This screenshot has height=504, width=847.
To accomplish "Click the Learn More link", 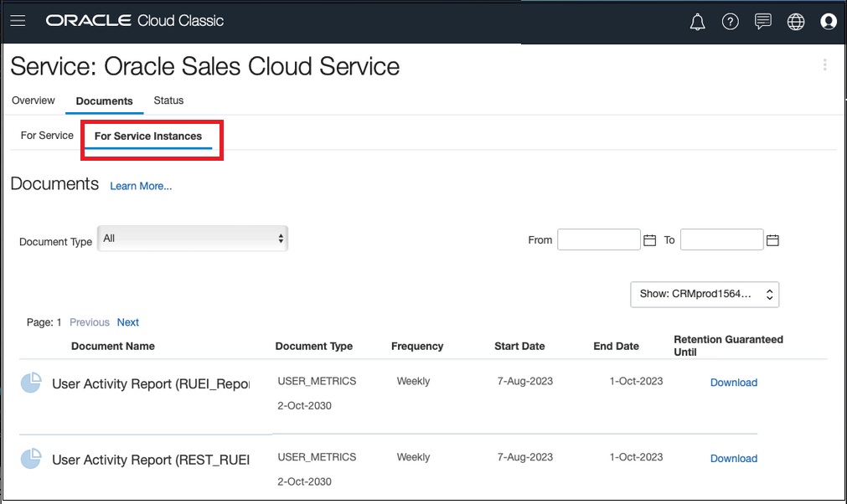I will [140, 186].
